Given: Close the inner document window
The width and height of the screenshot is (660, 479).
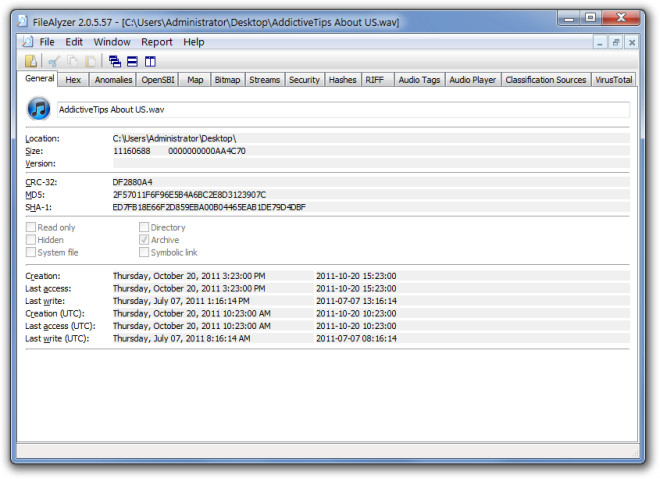Looking at the screenshot, I should [632, 42].
